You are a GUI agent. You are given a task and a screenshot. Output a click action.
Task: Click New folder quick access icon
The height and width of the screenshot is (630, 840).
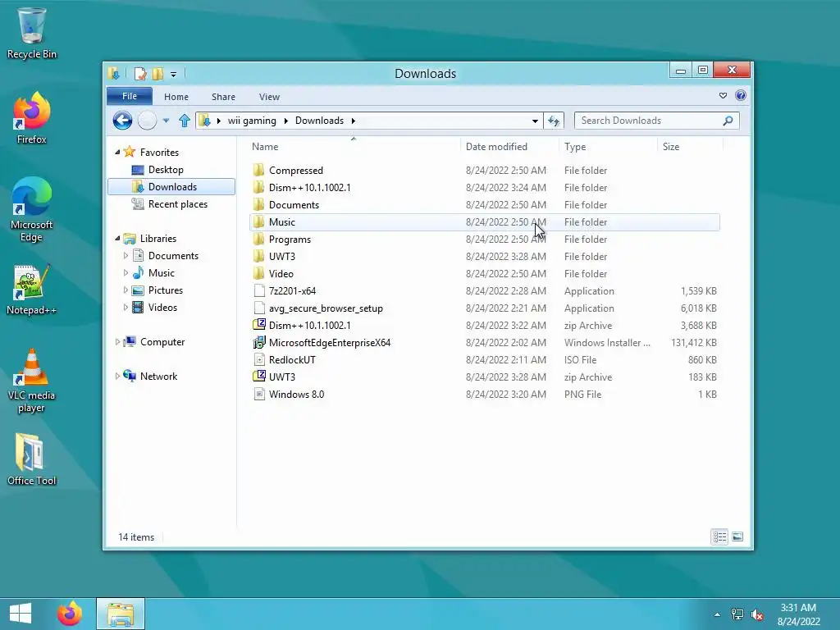click(x=157, y=73)
